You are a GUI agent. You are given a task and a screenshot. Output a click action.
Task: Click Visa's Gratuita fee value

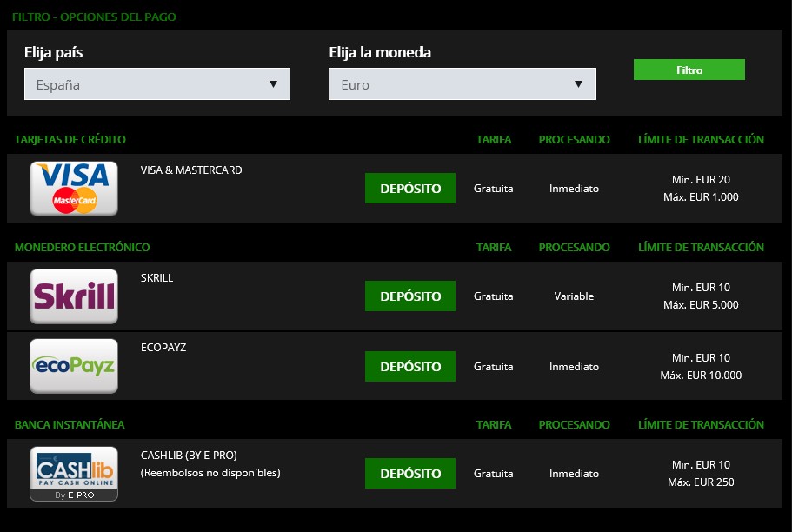pos(493,189)
